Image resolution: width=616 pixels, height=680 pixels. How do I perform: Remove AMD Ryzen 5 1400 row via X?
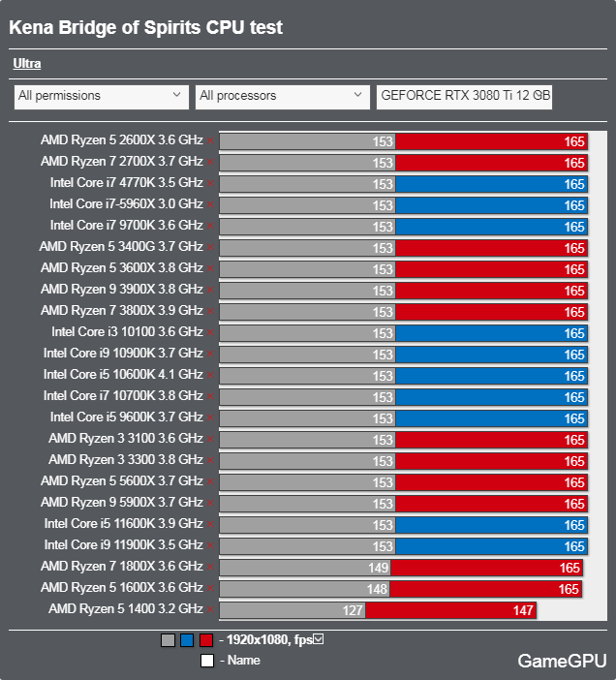pyautogui.click(x=210, y=609)
